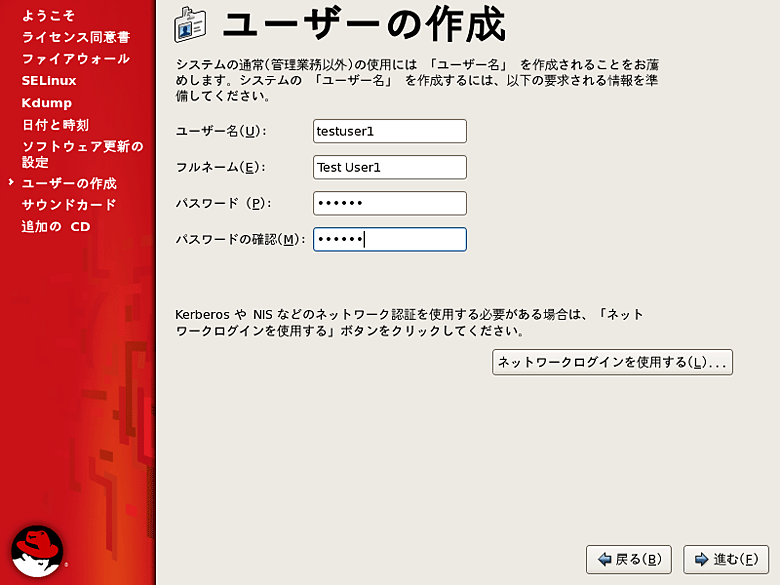Screen dimensions: 780x585
Task: Select Kdump in the sidebar
Action: [46, 103]
